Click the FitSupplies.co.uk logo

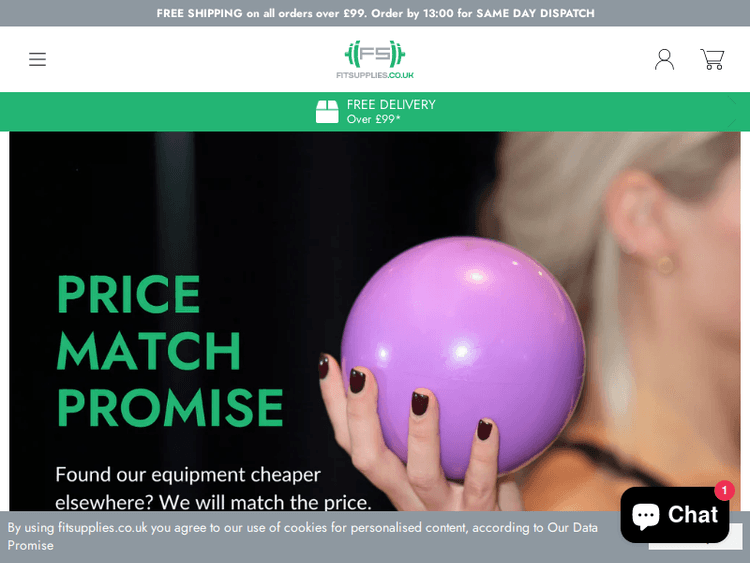pyautogui.click(x=375, y=59)
